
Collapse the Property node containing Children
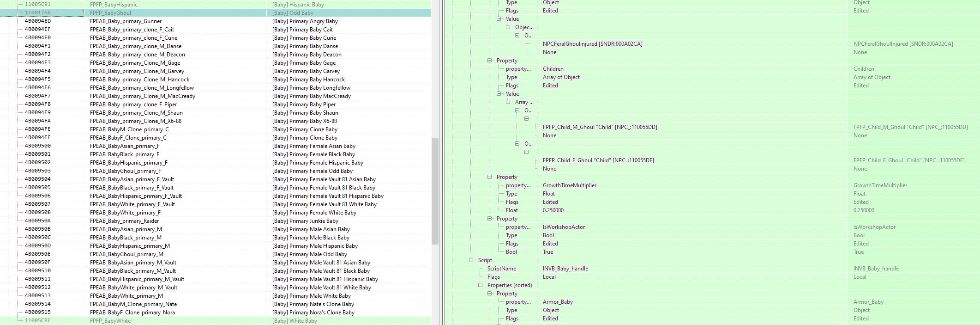[490, 61]
